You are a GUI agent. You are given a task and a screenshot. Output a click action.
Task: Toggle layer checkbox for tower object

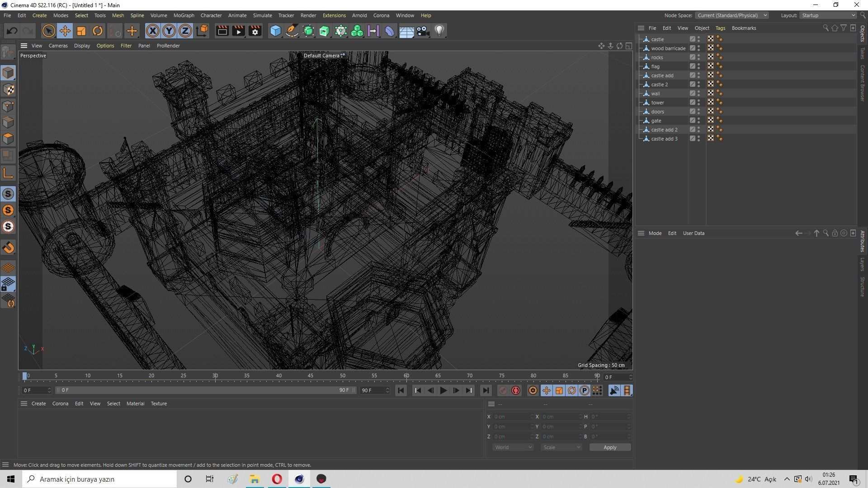[692, 103]
